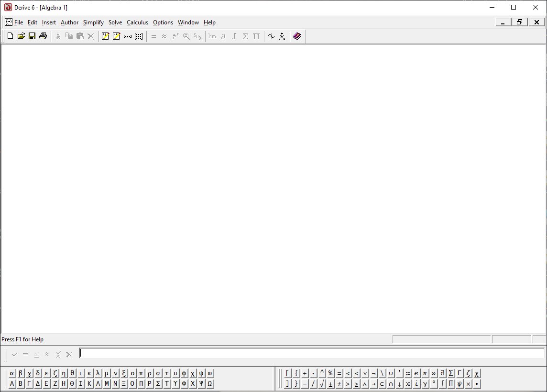547x392 pixels.
Task: Insert the not-equal sign symbol
Action: pos(339,383)
